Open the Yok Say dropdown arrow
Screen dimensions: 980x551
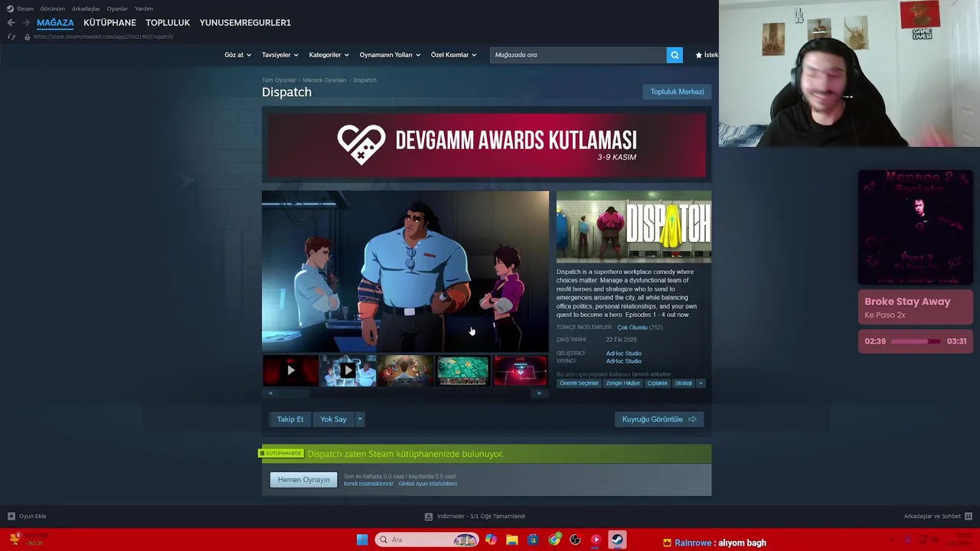pyautogui.click(x=359, y=419)
